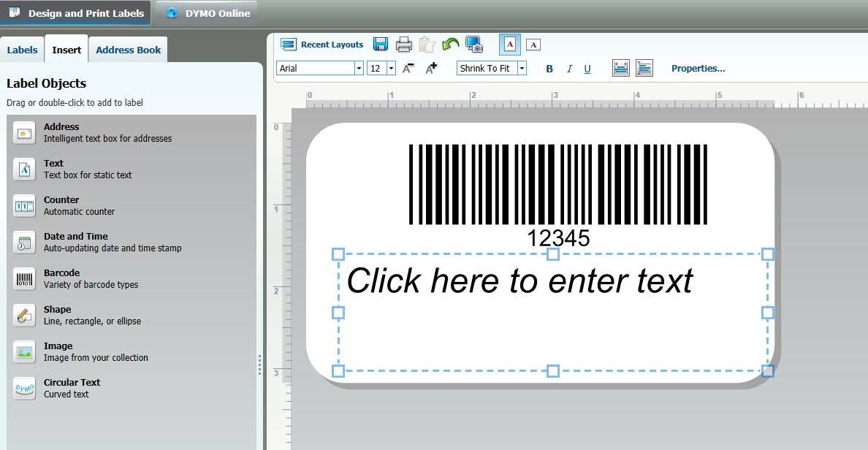Switch to the Address Book tab

coord(128,50)
